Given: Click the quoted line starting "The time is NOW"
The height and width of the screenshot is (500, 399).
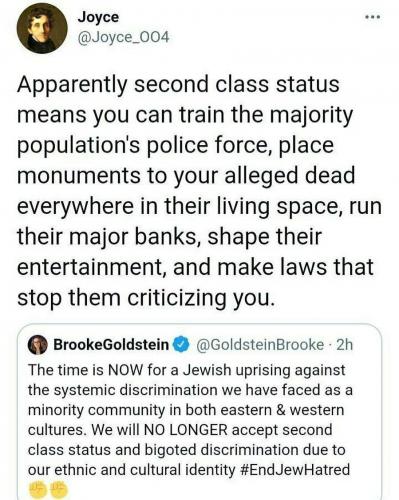Looking at the screenshot, I should click(x=187, y=370).
